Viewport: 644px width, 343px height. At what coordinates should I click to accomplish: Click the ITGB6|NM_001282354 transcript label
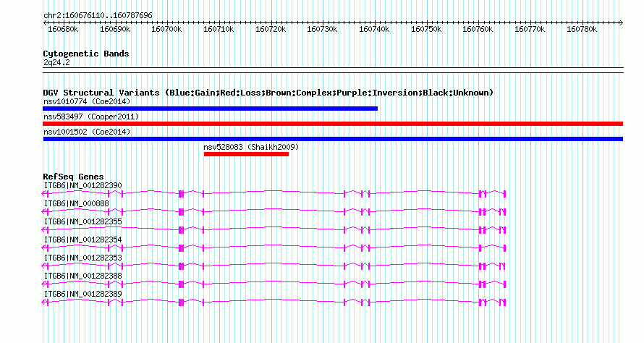[x=83, y=240]
